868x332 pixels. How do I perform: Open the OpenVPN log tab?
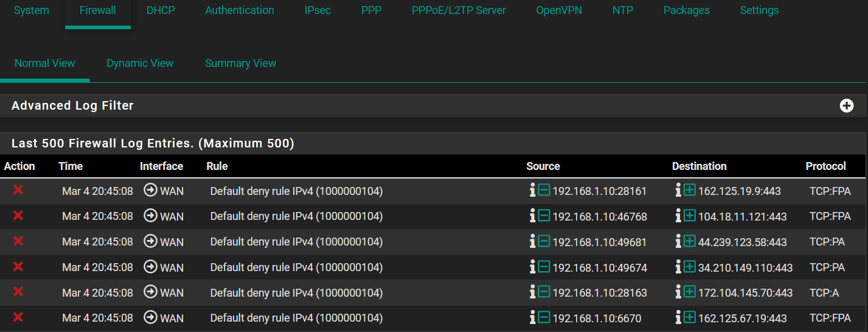click(x=559, y=10)
